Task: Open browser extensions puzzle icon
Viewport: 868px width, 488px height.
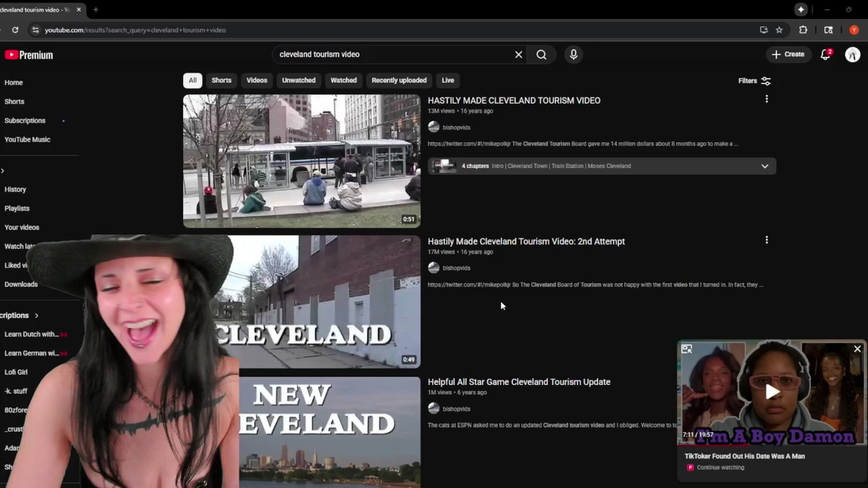Action: click(803, 30)
